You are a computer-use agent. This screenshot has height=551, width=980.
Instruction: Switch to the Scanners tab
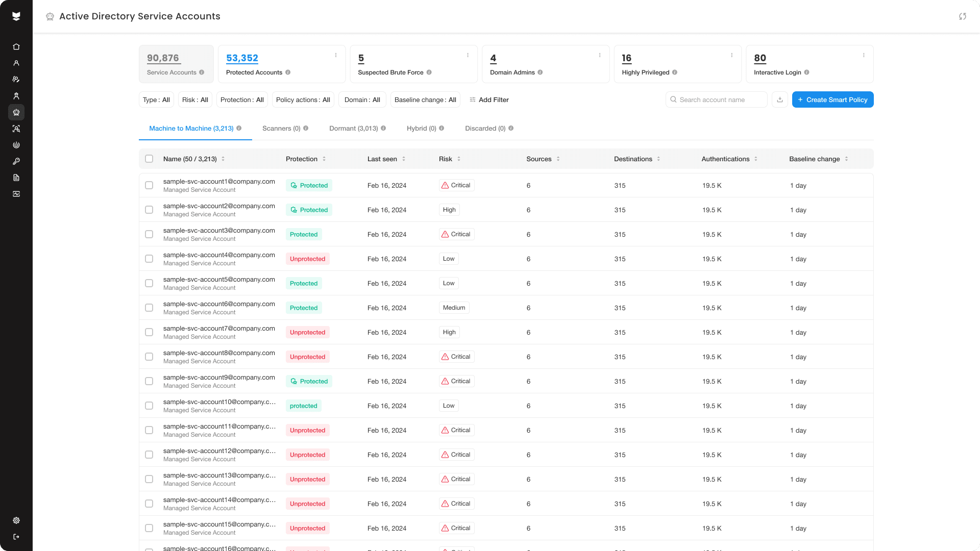click(x=281, y=129)
